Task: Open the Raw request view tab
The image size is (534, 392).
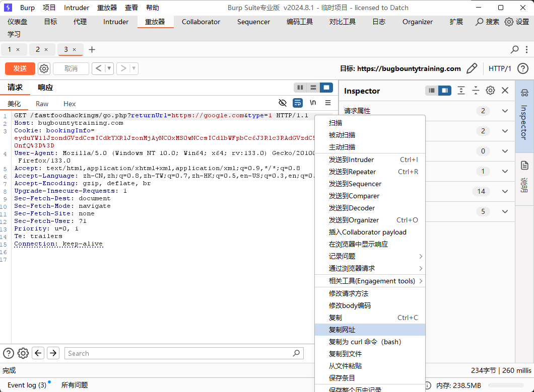Action: 42,104
